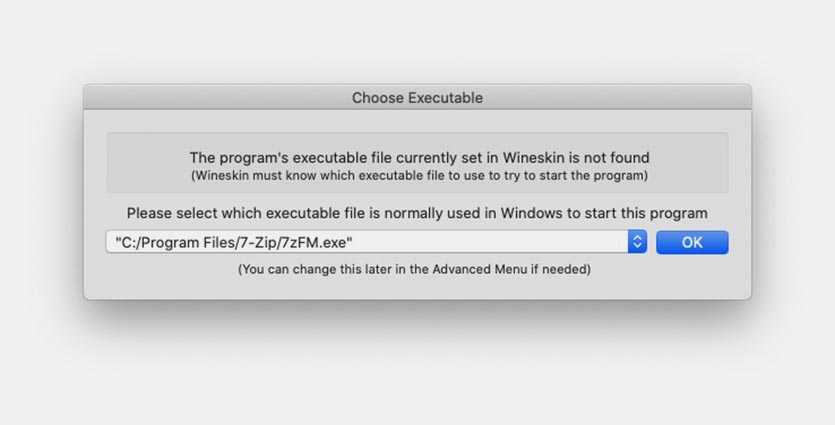Open the executable path dropdown arrow
Screen dimensions: 835x425
[x=637, y=242]
